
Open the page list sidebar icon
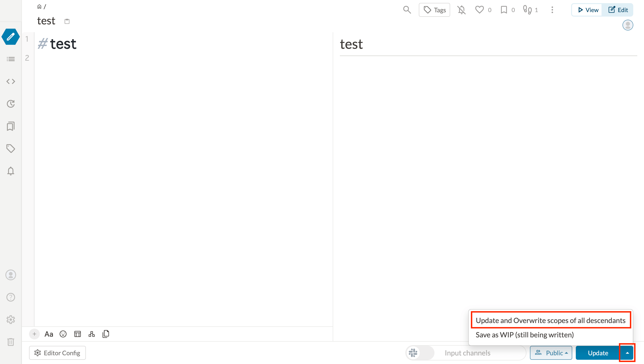point(11,59)
